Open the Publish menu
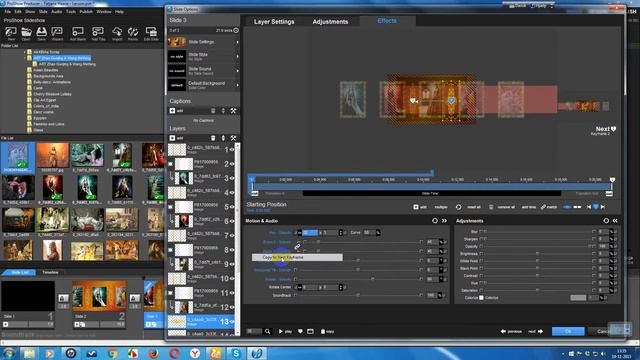The width and height of the screenshot is (640, 360). (x=86, y=12)
